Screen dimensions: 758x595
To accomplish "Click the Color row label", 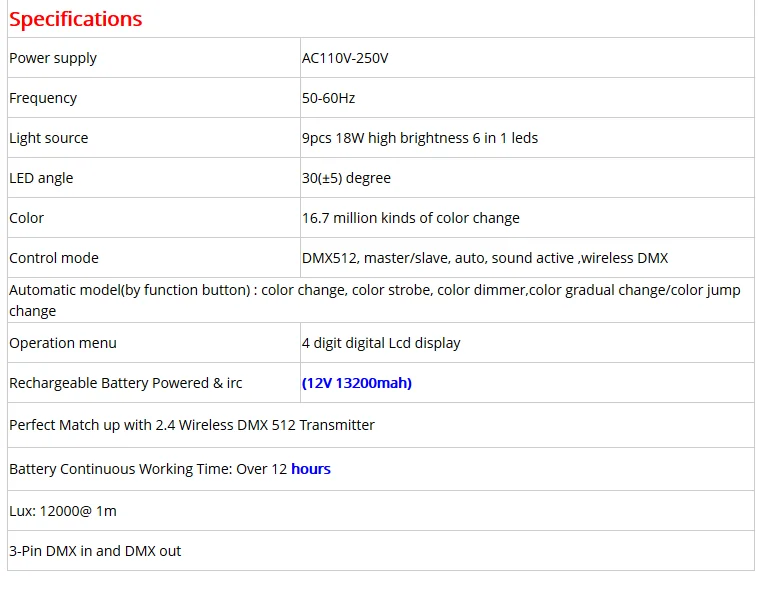I will 26,218.
